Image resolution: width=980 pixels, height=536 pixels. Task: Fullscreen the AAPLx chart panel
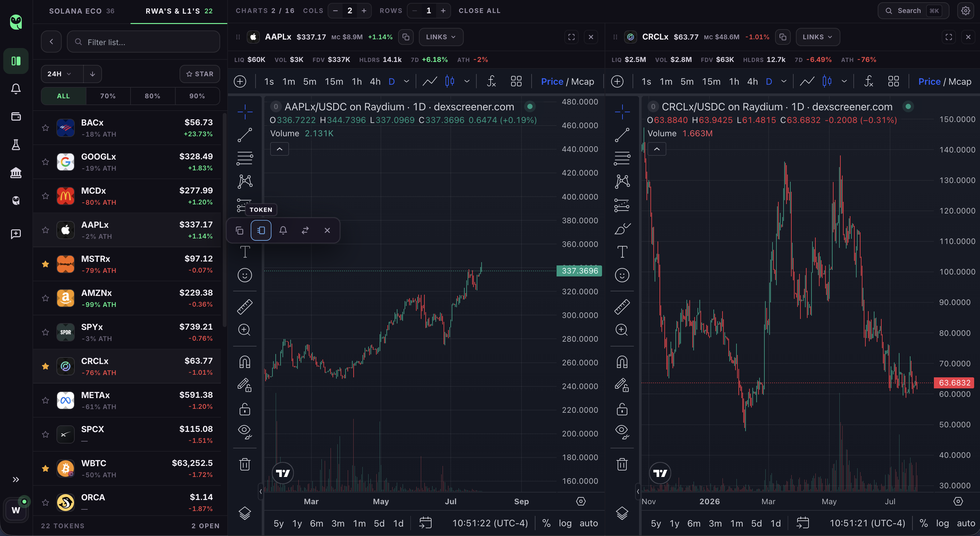572,37
